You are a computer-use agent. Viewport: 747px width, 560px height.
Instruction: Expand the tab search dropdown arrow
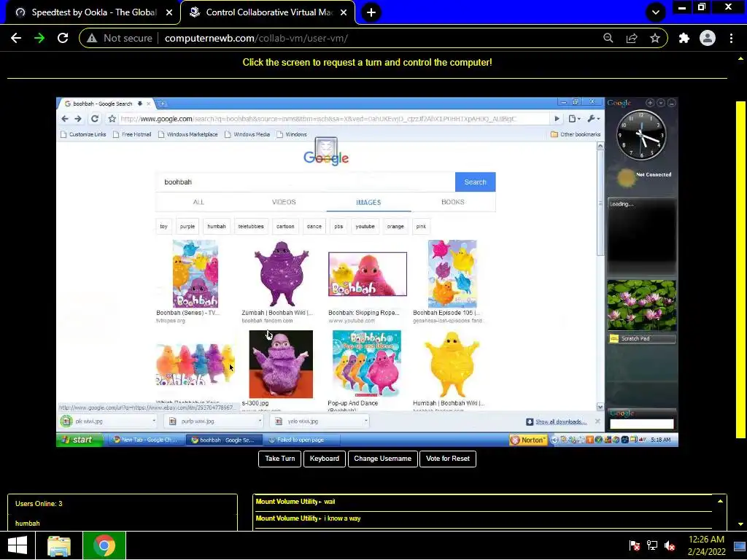coord(656,12)
